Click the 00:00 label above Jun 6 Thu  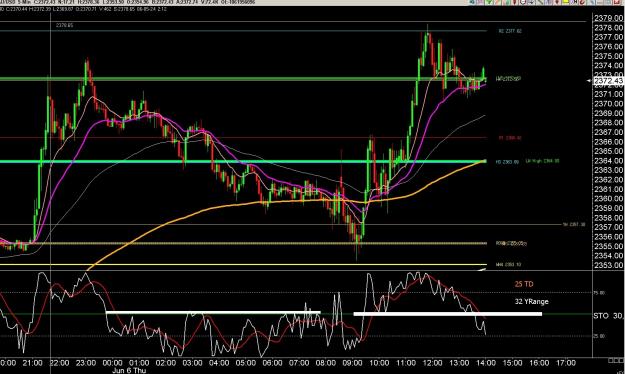tap(112, 363)
